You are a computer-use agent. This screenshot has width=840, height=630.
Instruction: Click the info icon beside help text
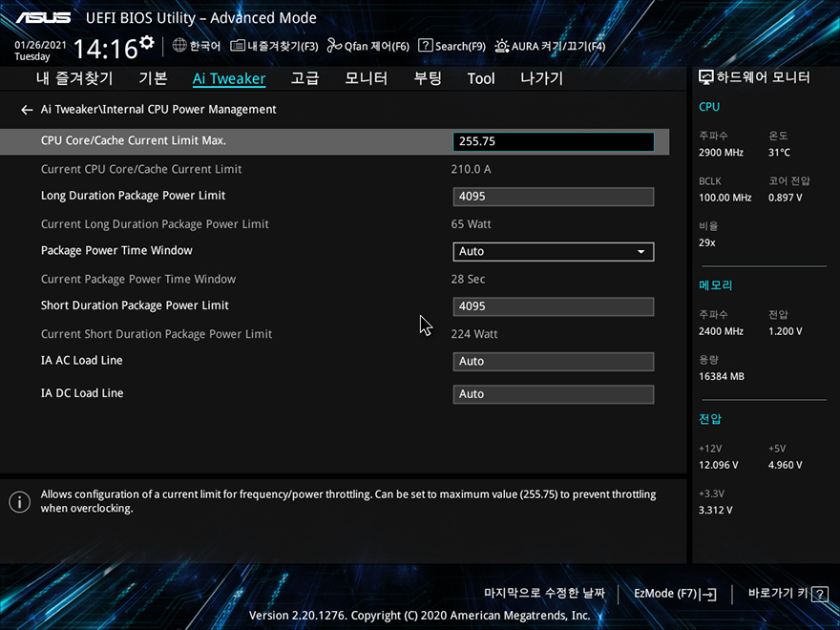coord(20,502)
